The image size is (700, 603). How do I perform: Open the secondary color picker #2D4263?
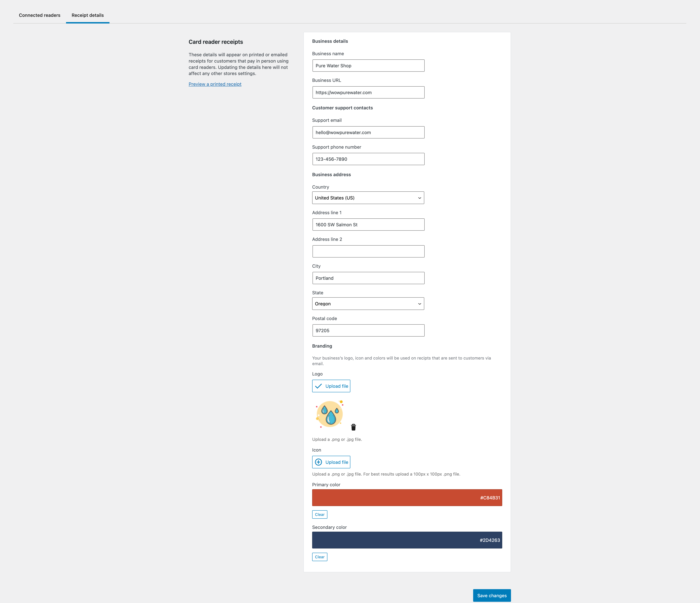point(407,540)
